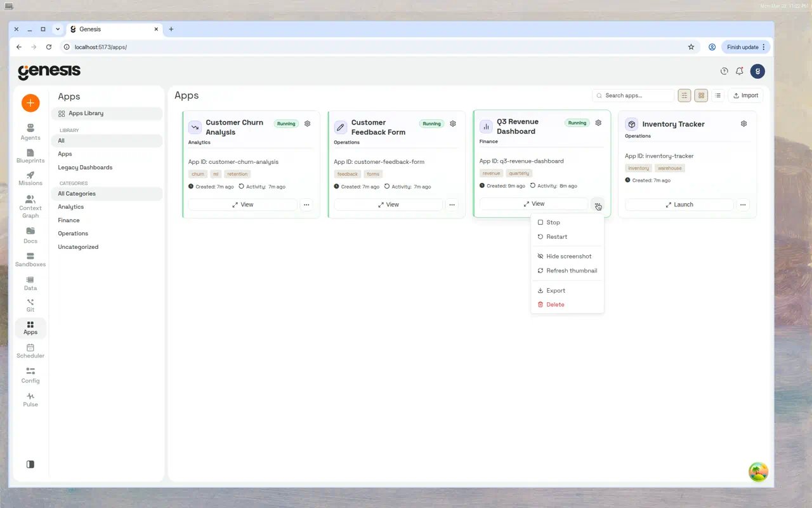Open the Git sidebar section

point(30,305)
